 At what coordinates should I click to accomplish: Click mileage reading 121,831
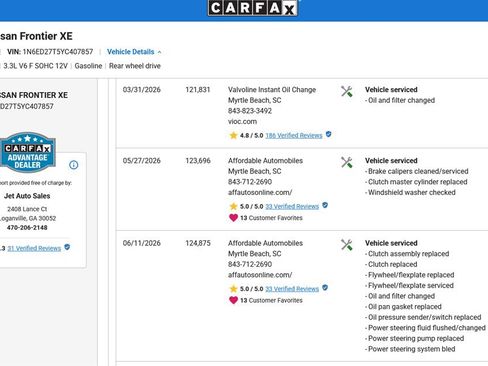pyautogui.click(x=198, y=90)
